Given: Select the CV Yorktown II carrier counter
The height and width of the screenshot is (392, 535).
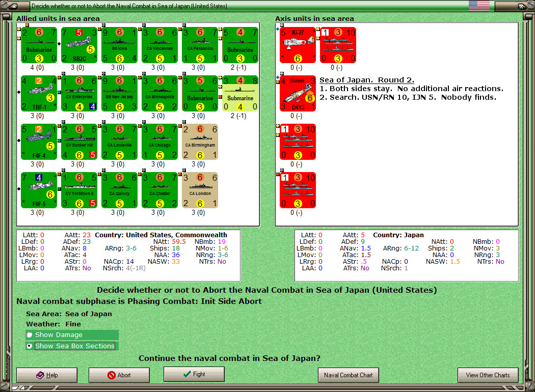Looking at the screenshot, I should click(x=79, y=190).
